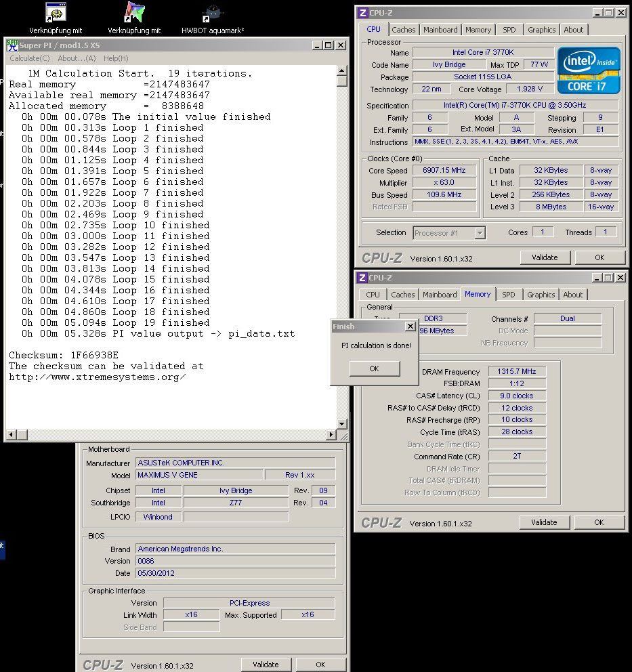Viewport: 632px width, 672px height.
Task: Click Super PI horizontal scrollbar left arrow
Action: [x=12, y=435]
